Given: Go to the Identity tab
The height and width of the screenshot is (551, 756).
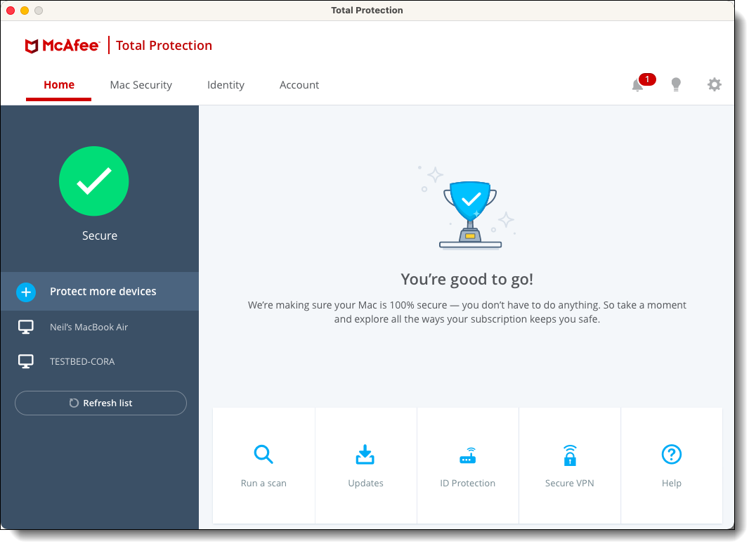Looking at the screenshot, I should (x=226, y=85).
